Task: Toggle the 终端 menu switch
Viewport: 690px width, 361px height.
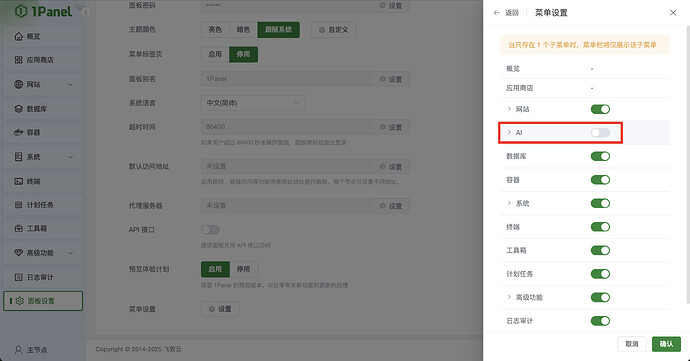Action: point(600,227)
